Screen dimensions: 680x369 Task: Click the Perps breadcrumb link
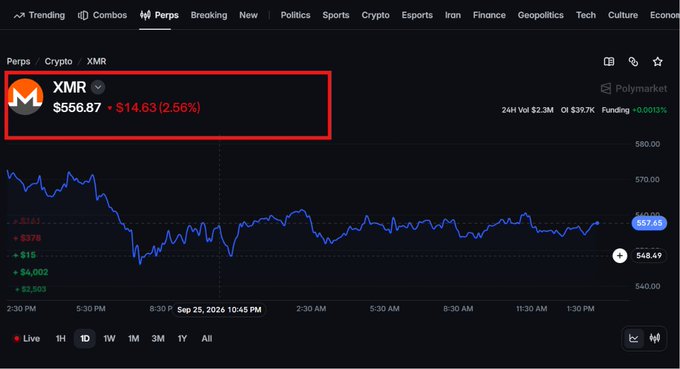[19, 62]
